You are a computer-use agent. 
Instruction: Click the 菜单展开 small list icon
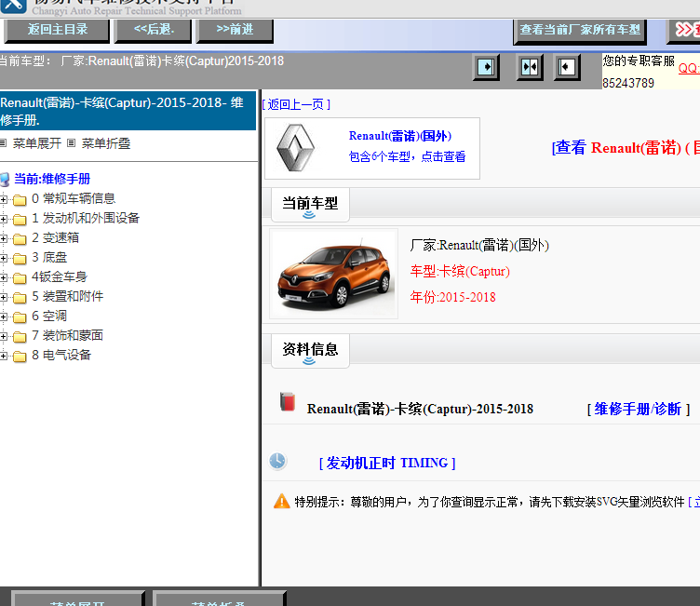click(x=3, y=143)
